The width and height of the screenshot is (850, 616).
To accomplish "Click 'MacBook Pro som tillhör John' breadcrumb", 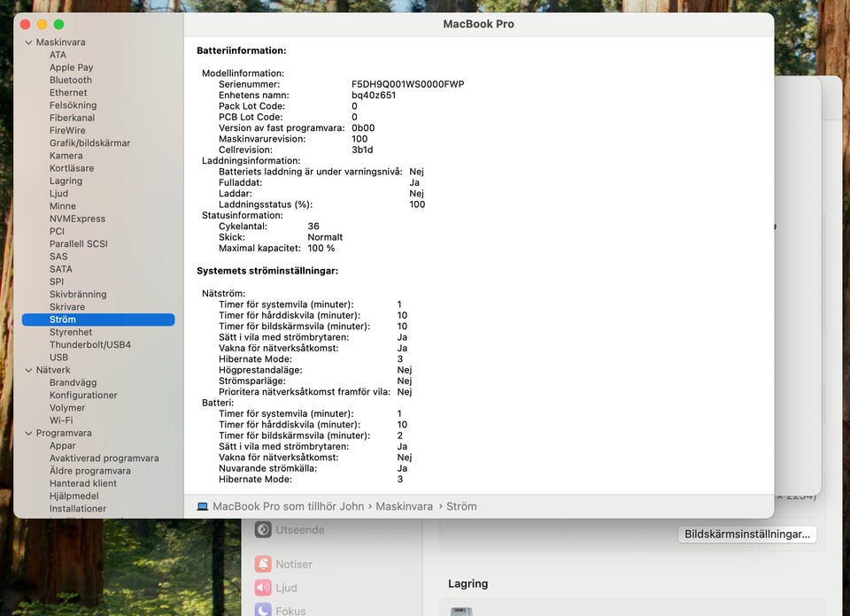I will click(x=288, y=506).
